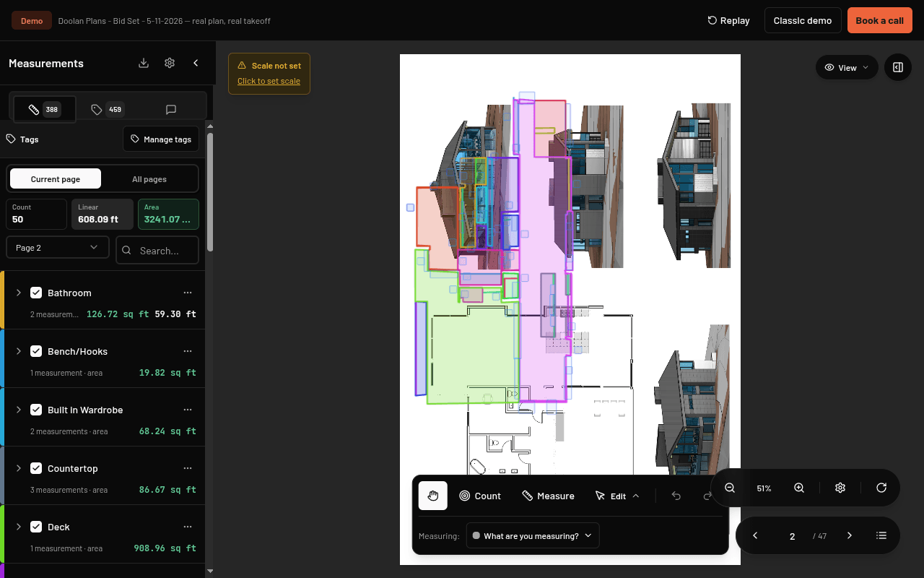This screenshot has width=924, height=578.
Task: Click the Replay button
Action: (728, 20)
